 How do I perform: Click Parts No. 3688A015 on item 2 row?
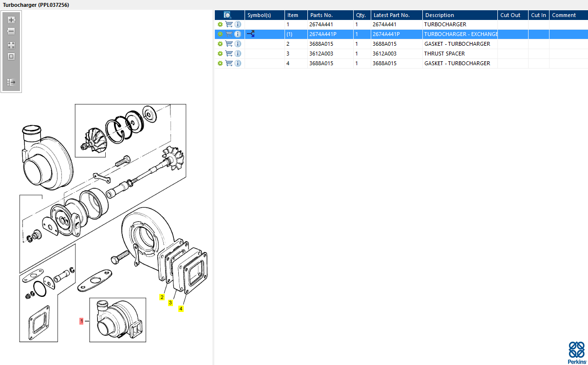coord(322,44)
